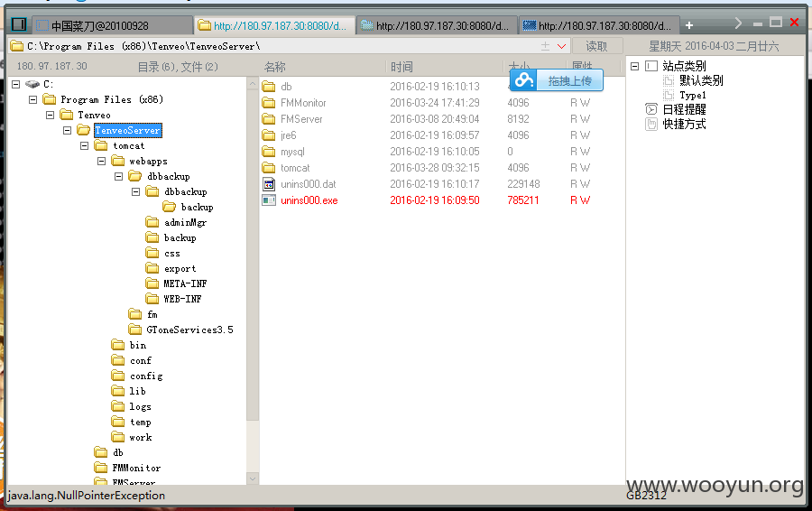Screen dimensions: 812x511
Task: Collapse the TenveoServer tree node
Action: point(67,130)
